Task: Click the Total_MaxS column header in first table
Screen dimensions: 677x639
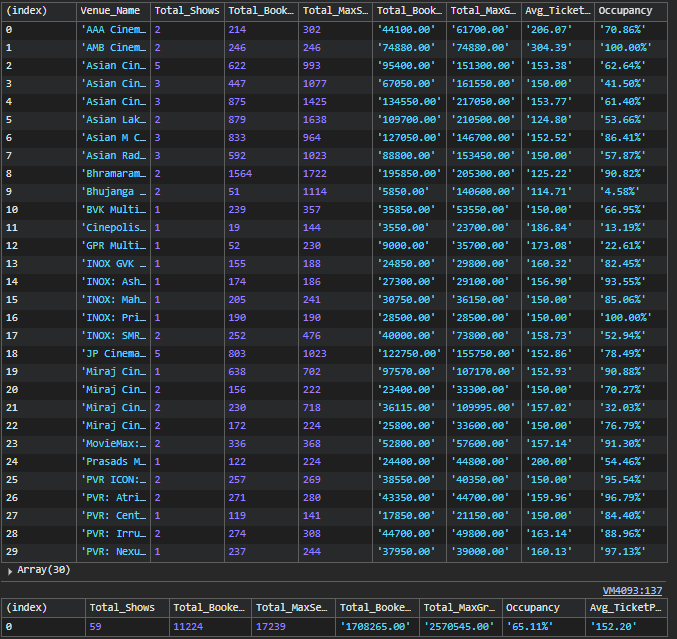Action: pos(335,11)
